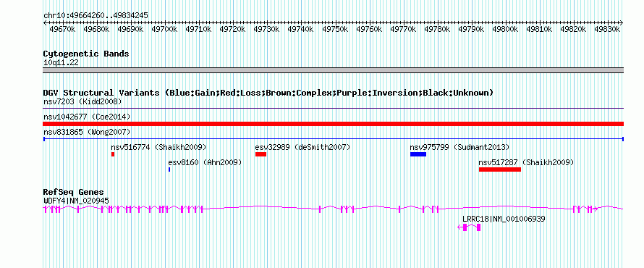Click the Cytogenetic Bands track title
Viewport: 644px width, 268px height.
tap(86, 54)
